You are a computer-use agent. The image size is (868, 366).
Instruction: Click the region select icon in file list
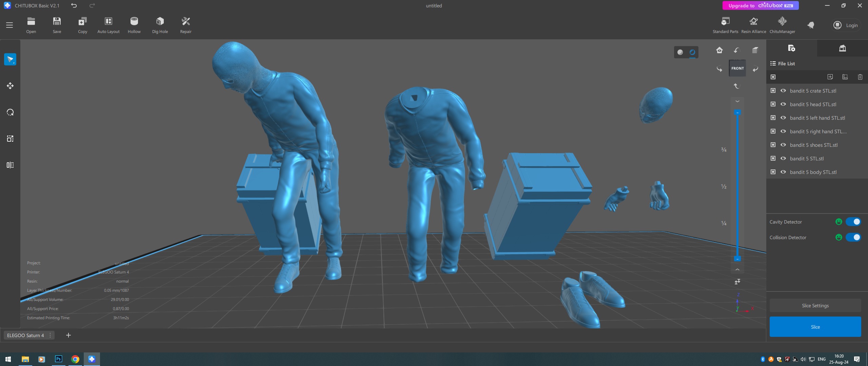point(845,77)
